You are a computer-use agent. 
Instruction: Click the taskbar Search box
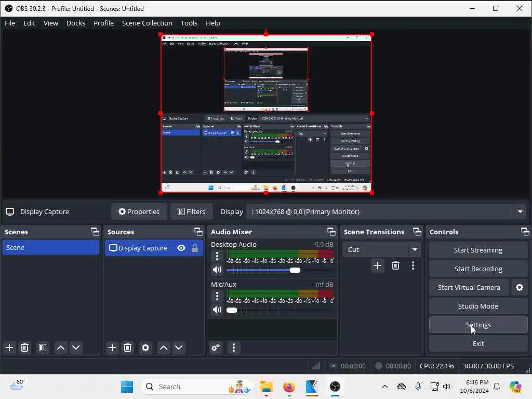(197, 387)
